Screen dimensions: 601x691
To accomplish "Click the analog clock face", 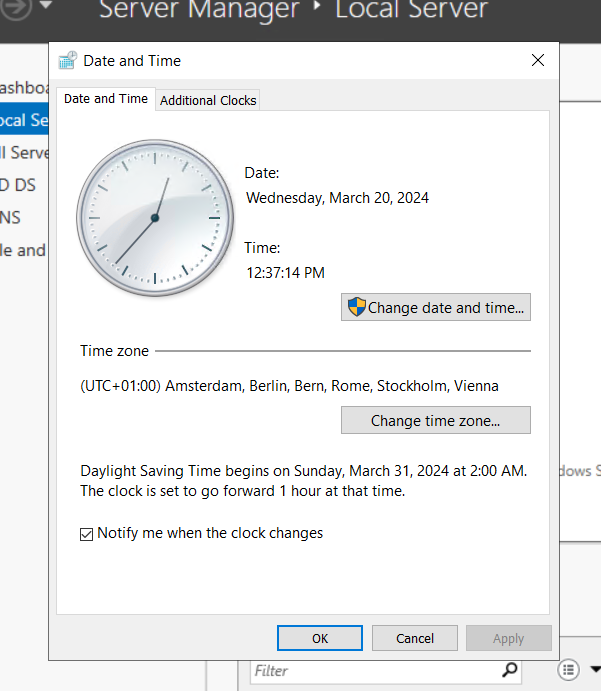I will click(155, 218).
